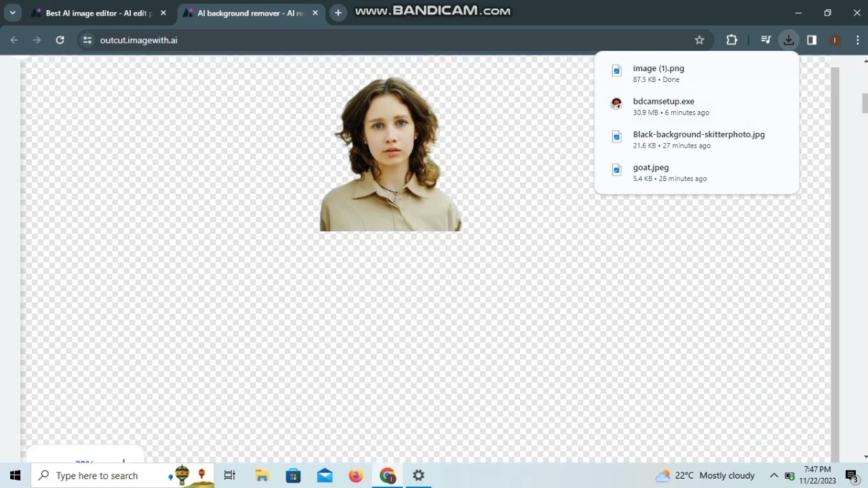The width and height of the screenshot is (868, 488).
Task: Open the tab search dropdown arrow
Action: (x=12, y=12)
